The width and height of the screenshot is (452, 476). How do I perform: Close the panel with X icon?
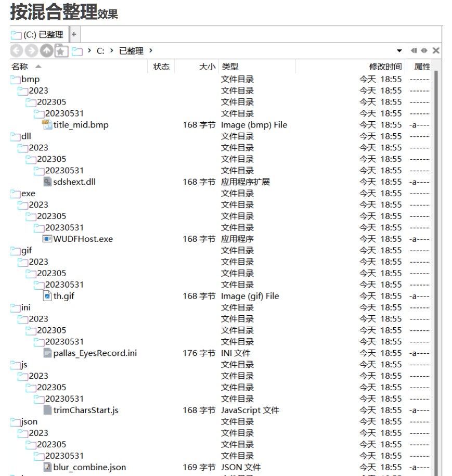coord(436,50)
